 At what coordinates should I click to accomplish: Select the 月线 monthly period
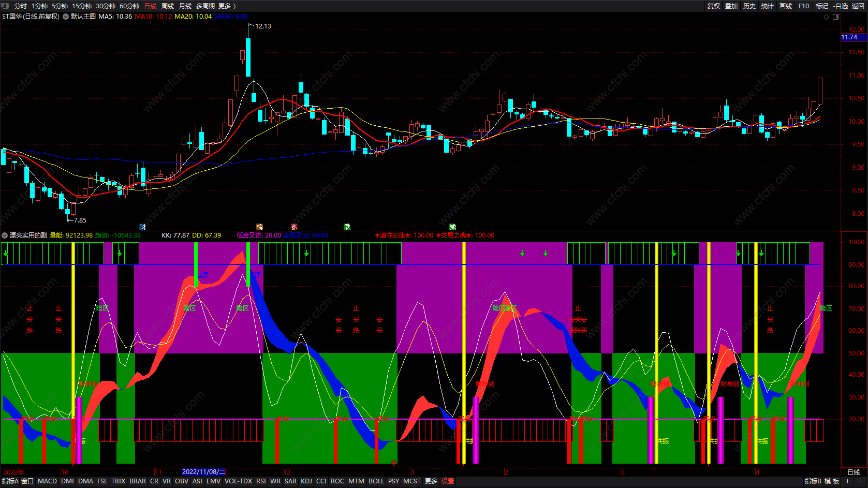point(185,6)
